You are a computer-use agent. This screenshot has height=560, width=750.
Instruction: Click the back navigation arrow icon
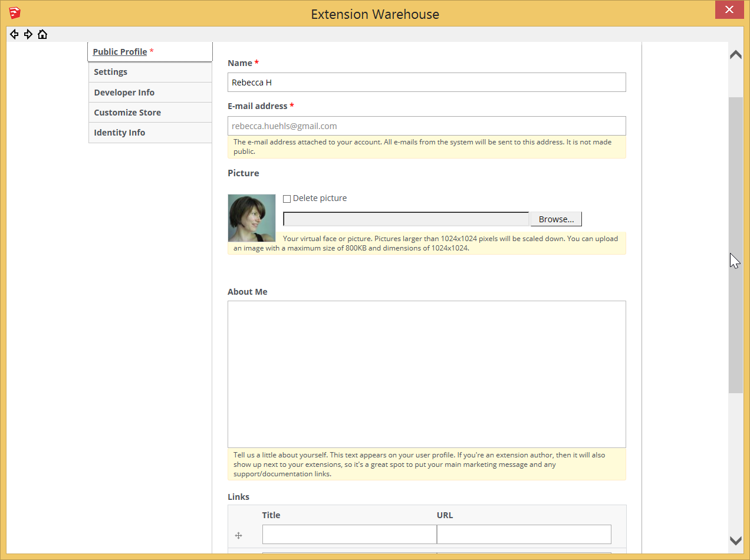[x=15, y=35]
